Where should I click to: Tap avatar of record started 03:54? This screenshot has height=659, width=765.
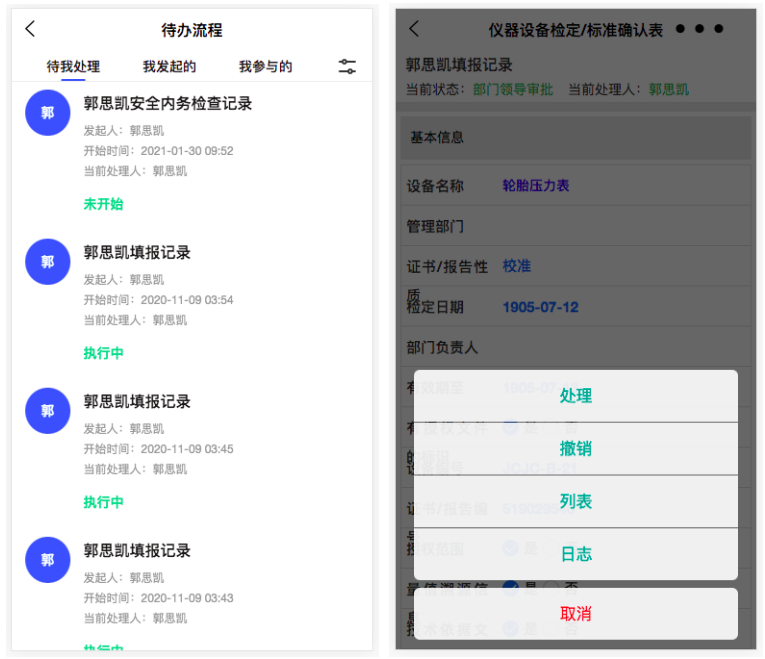[x=47, y=262]
